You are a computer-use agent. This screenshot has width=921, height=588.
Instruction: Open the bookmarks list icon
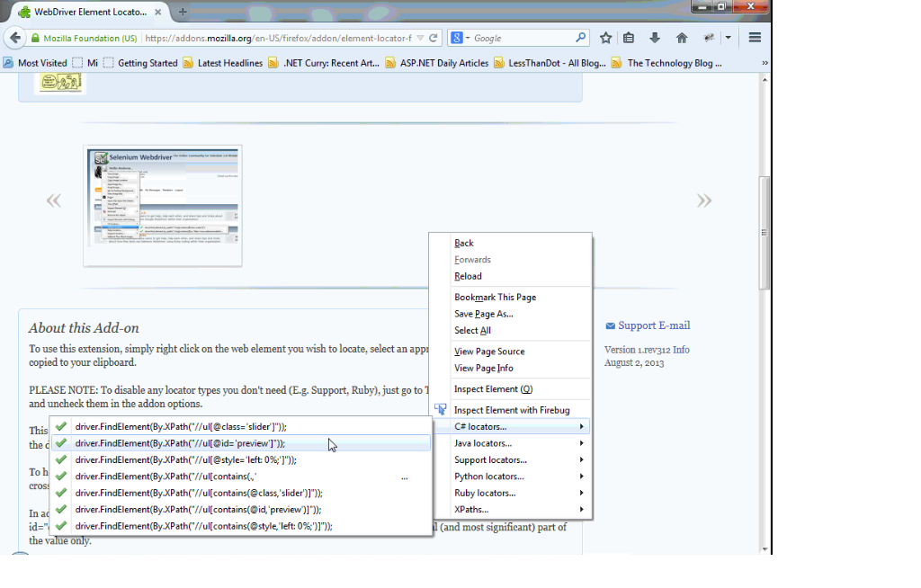coord(629,38)
